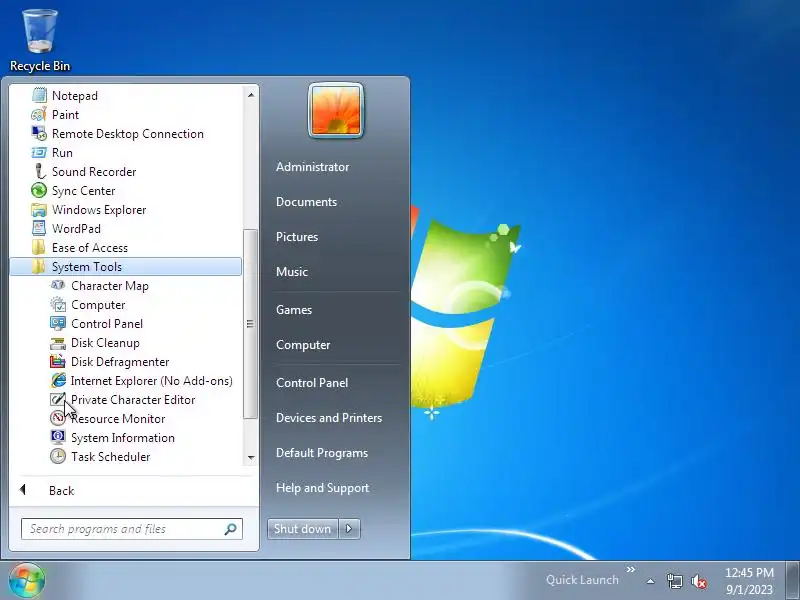The width and height of the screenshot is (800, 600).
Task: Launch Paint via its palette icon
Action: [39, 114]
